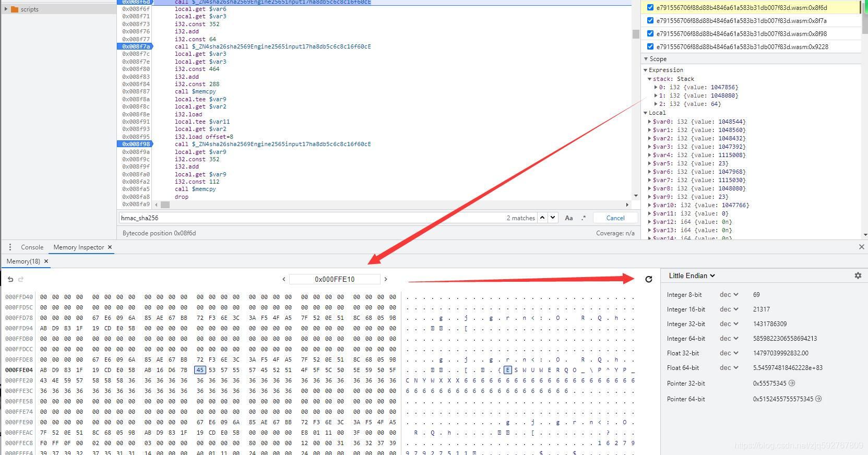The width and height of the screenshot is (868, 455).
Task: Switch to the Console tab
Action: (x=32, y=247)
